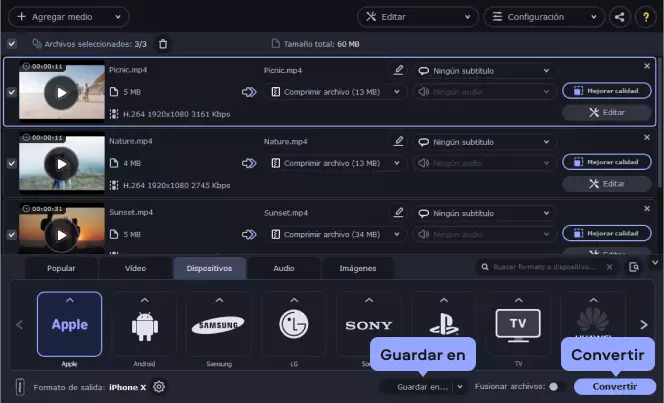Show previous device presets arrow
664x403 pixels.
coord(19,325)
